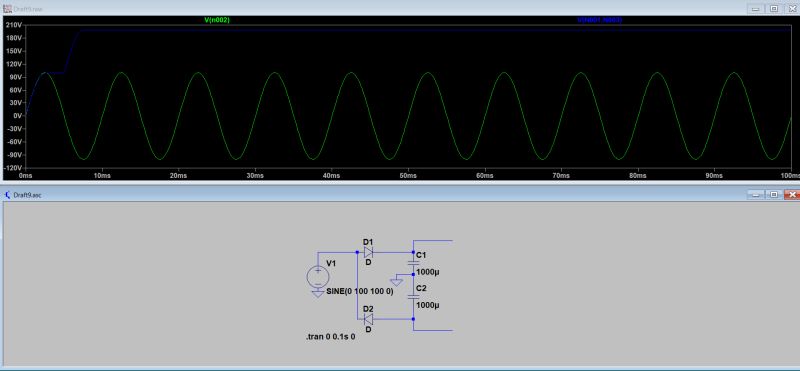Minimize the Draft9.asc schematic window
Viewport: 800px width, 371px height.
pyautogui.click(x=756, y=195)
